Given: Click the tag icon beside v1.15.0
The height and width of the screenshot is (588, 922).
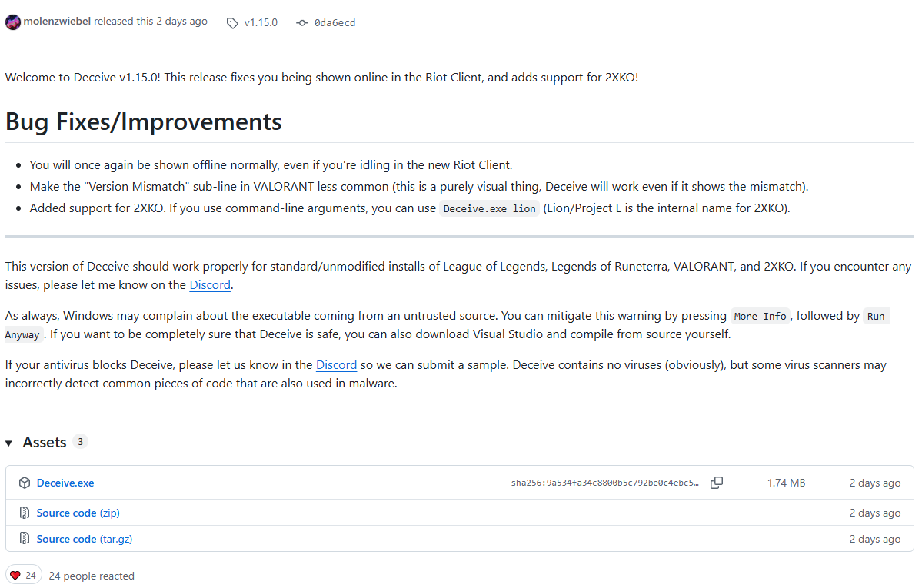Looking at the screenshot, I should tap(232, 23).
